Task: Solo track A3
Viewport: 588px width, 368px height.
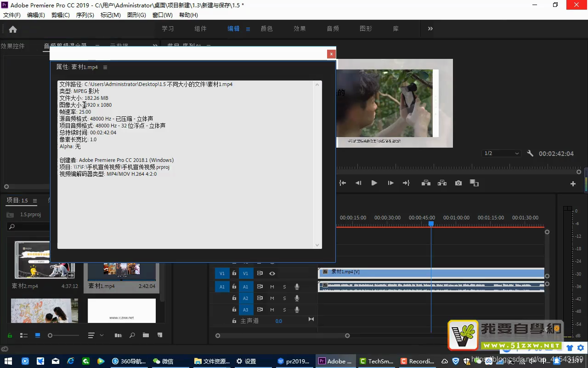Action: coord(284,310)
